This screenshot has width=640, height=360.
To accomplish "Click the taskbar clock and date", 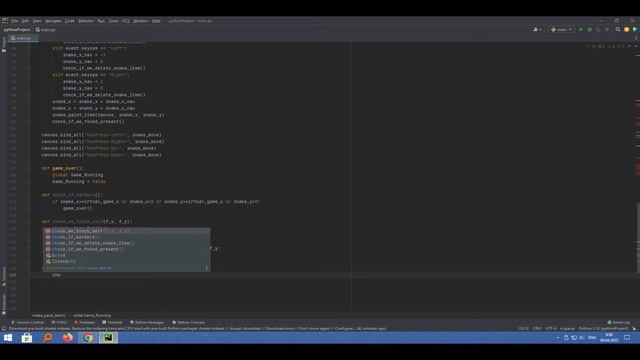I will point(609,338).
